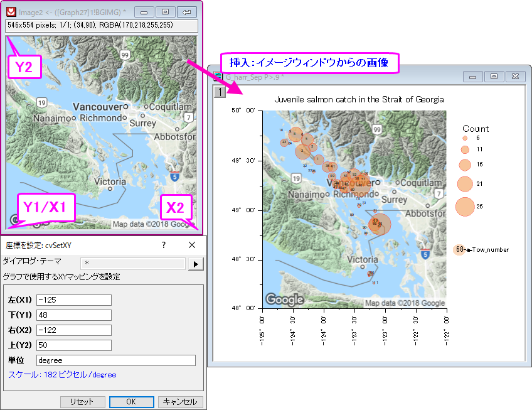
Task: Maximize the graph window
Action: click(x=494, y=77)
